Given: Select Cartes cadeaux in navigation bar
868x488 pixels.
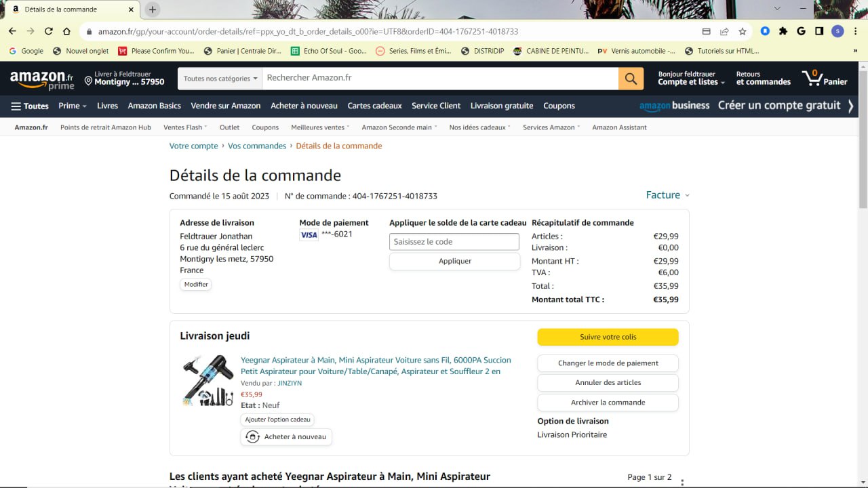Looking at the screenshot, I should coord(374,106).
